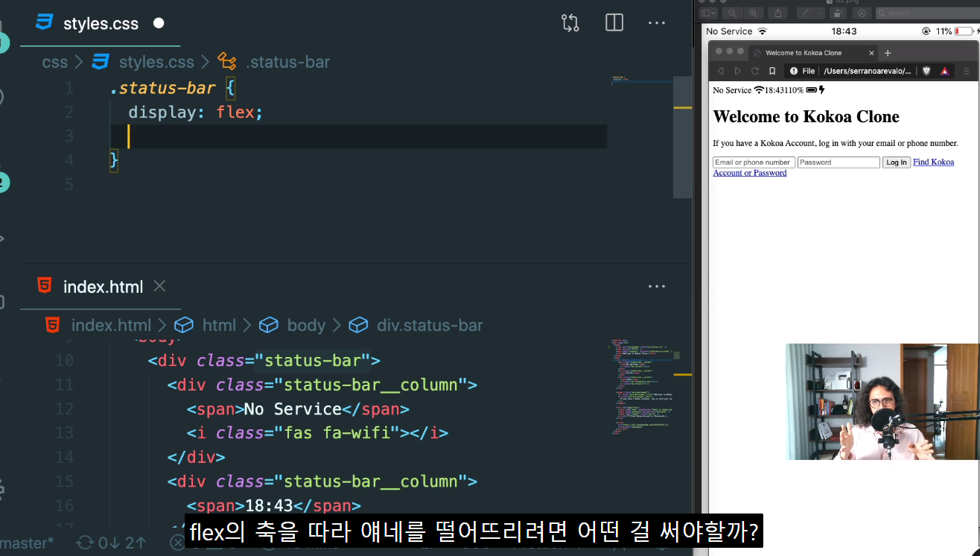Click the 'fas fa-wifi' icon tag line 13
This screenshot has width=980, height=556.
(317, 433)
